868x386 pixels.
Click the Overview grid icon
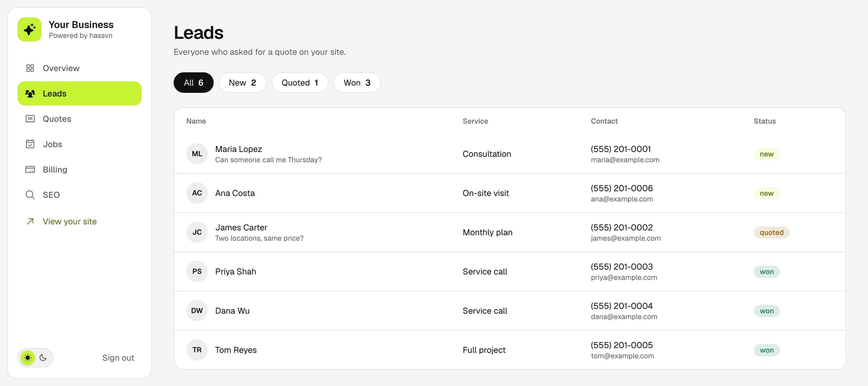[x=30, y=68]
